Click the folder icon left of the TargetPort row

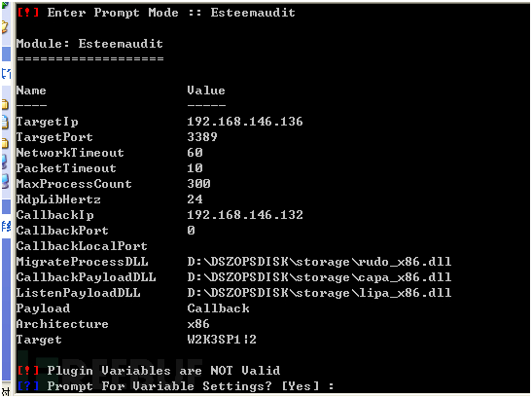5,143
